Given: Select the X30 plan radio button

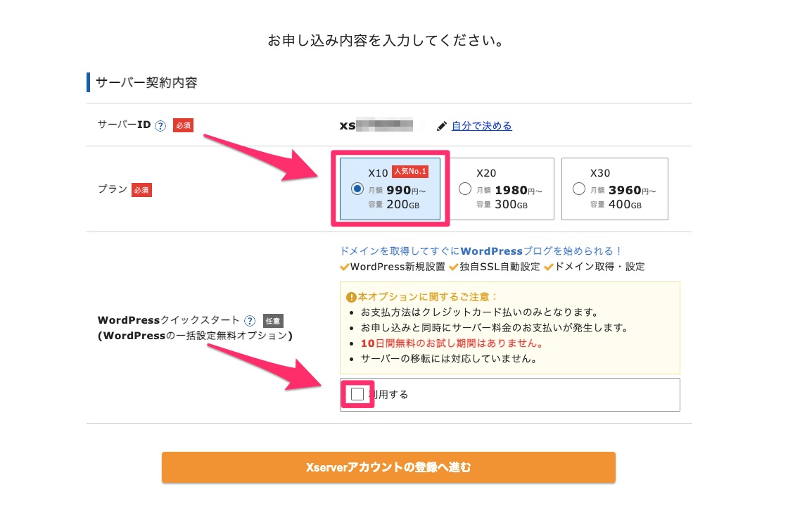Looking at the screenshot, I should 578,189.
